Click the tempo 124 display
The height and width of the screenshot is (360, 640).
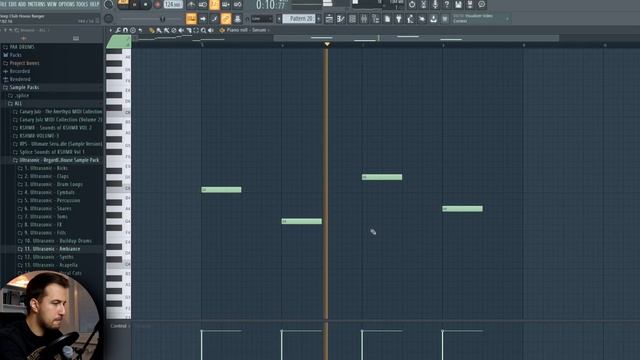pos(173,4)
